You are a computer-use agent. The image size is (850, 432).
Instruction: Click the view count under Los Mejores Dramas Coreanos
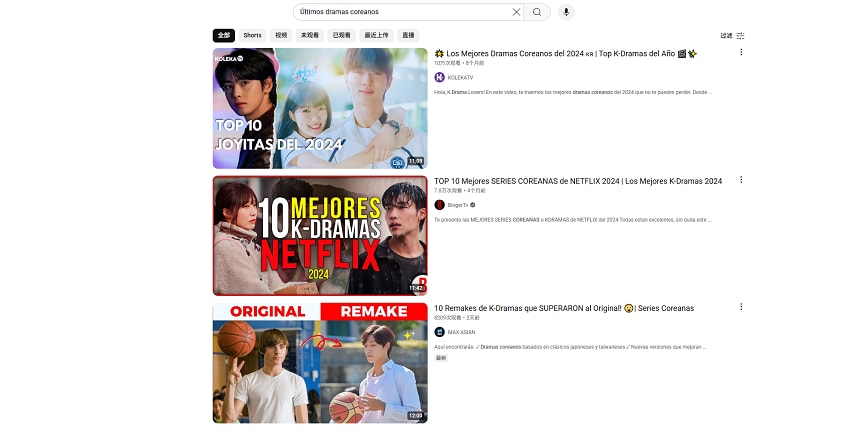tap(447, 63)
